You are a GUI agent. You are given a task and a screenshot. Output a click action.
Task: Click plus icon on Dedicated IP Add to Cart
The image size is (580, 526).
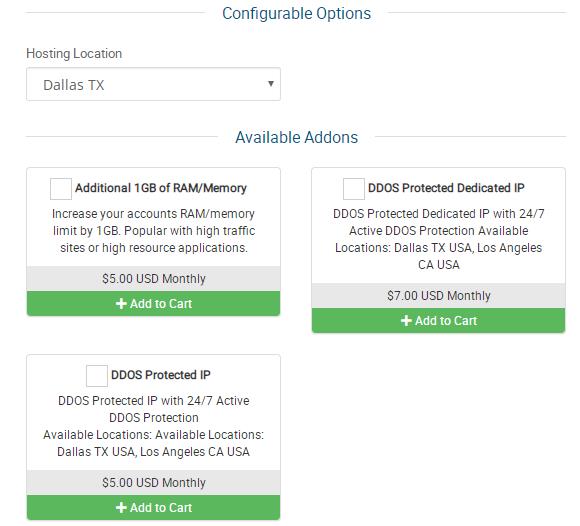pos(406,321)
